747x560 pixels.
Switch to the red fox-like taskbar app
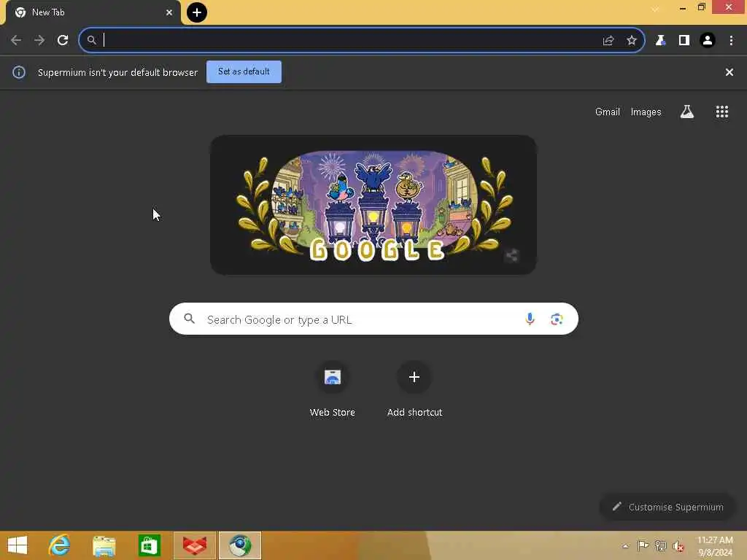click(x=195, y=545)
